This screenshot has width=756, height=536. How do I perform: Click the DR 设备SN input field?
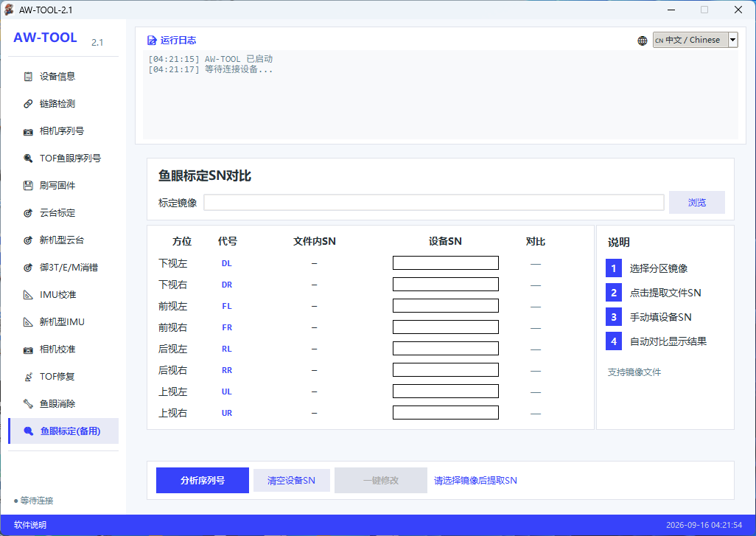pyautogui.click(x=446, y=284)
